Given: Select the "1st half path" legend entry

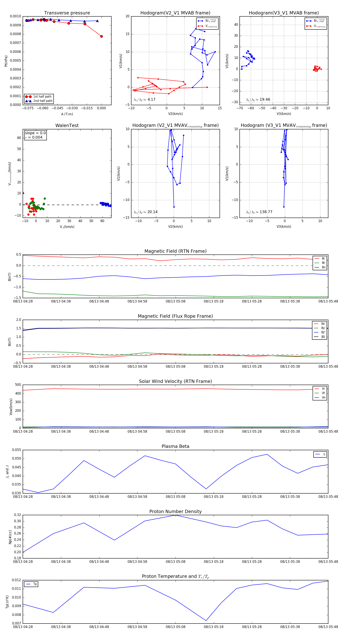Looking at the screenshot, I should 39,96.
